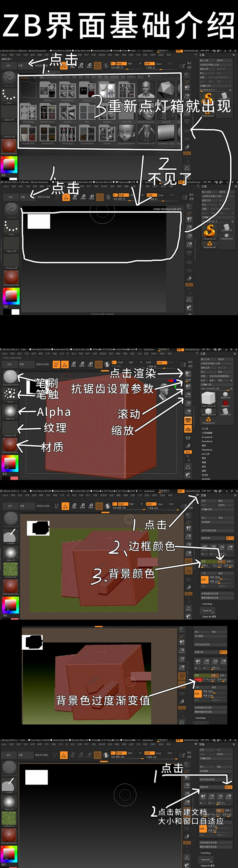Expand the 子工具 subpalette
Viewport: 238px width, 868px height.
pos(205,429)
